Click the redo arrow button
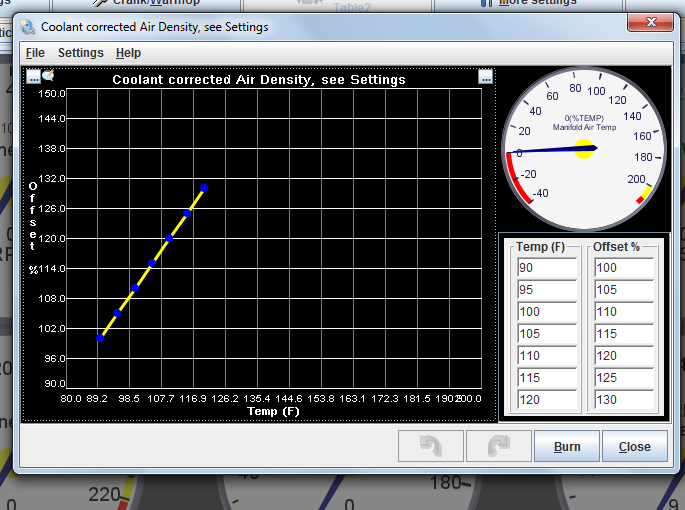The height and width of the screenshot is (510, 685). [x=497, y=446]
